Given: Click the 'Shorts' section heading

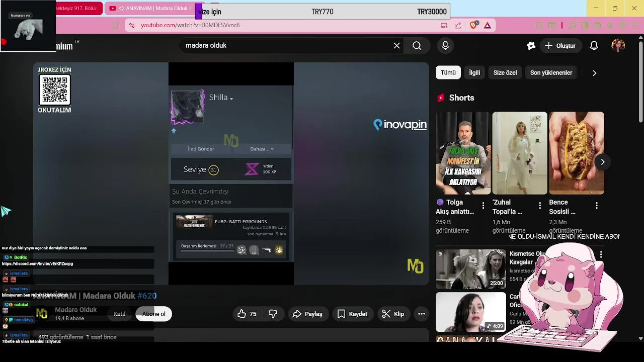Looking at the screenshot, I should point(461,98).
